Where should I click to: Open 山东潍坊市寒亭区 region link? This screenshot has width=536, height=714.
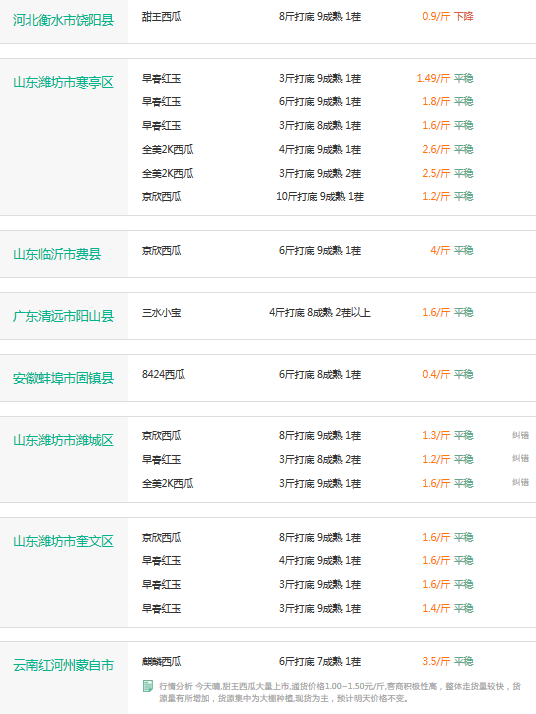point(63,82)
